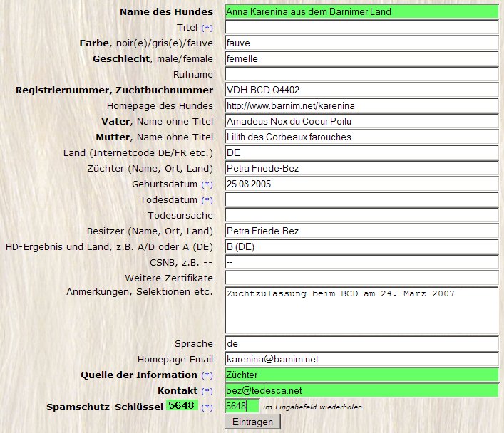Click the Spamschutz-Schlüssel entry field
The height and width of the screenshot is (433, 504).
(241, 407)
